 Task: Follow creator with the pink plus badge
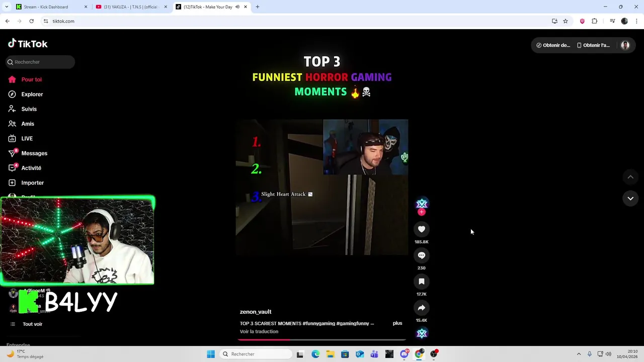[422, 212]
